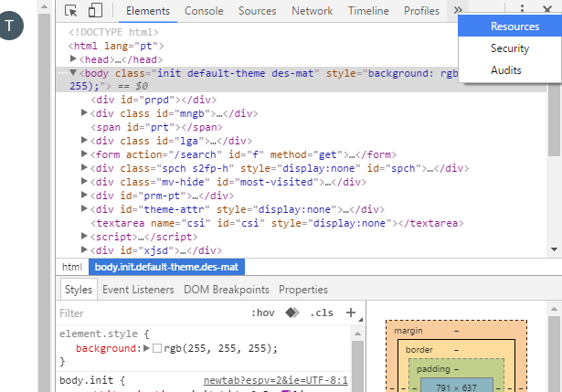Click the DOCTYPE html line
The height and width of the screenshot is (392, 562).
tap(113, 32)
